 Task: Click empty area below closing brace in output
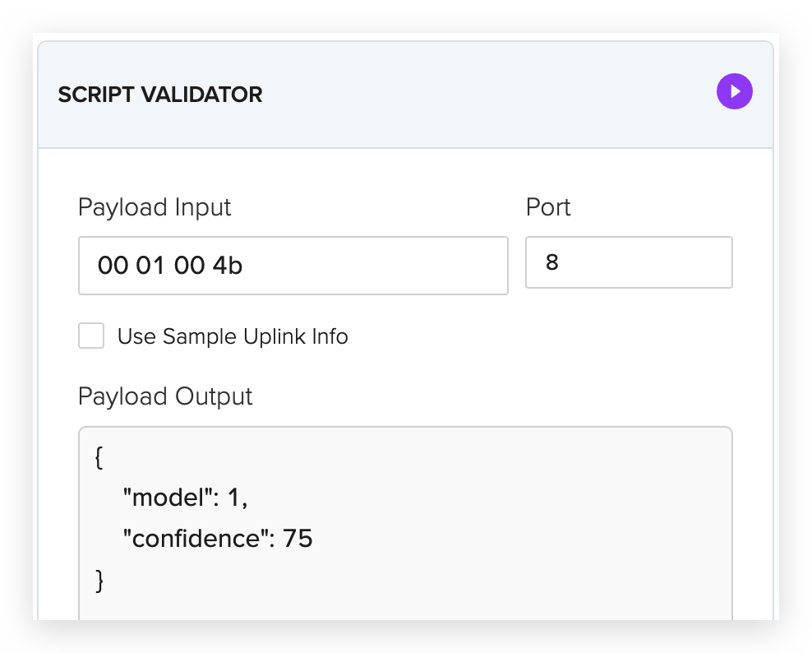click(405, 608)
